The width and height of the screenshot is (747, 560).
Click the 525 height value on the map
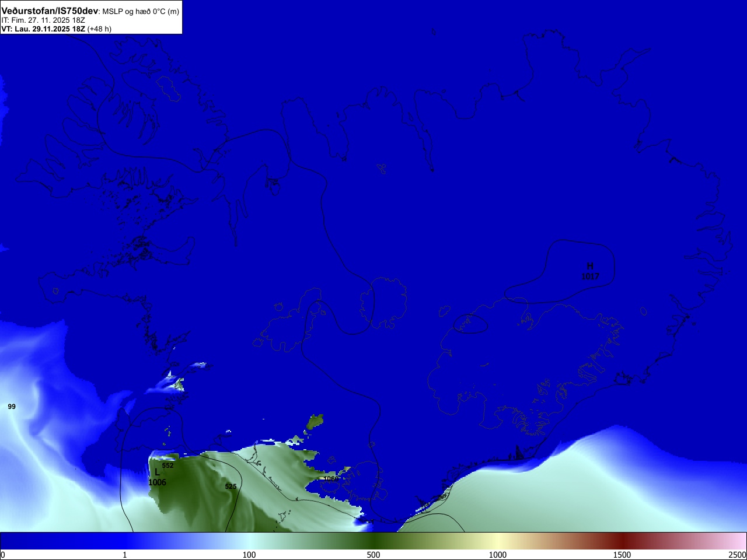tap(231, 487)
